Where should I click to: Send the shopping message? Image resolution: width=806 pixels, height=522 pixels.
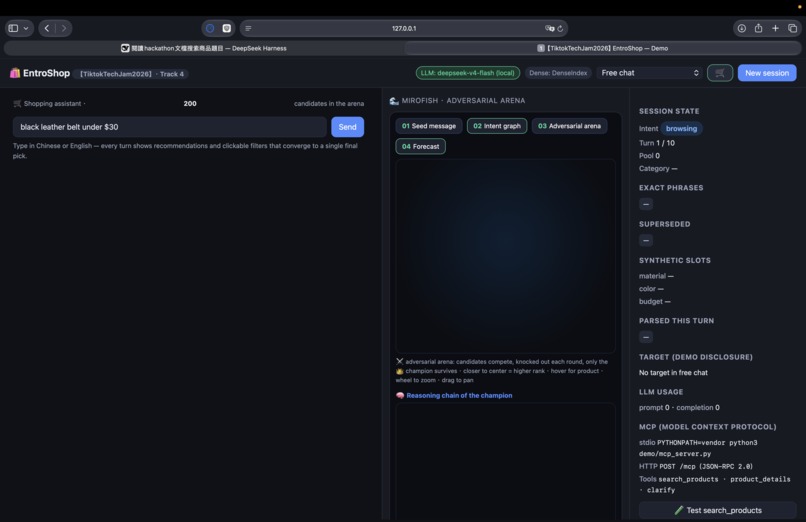tap(347, 127)
